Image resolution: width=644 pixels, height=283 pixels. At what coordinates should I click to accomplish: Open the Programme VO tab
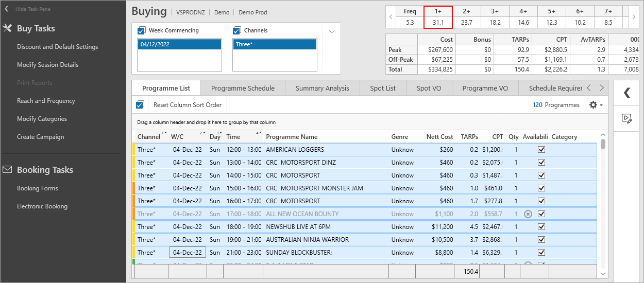point(485,88)
